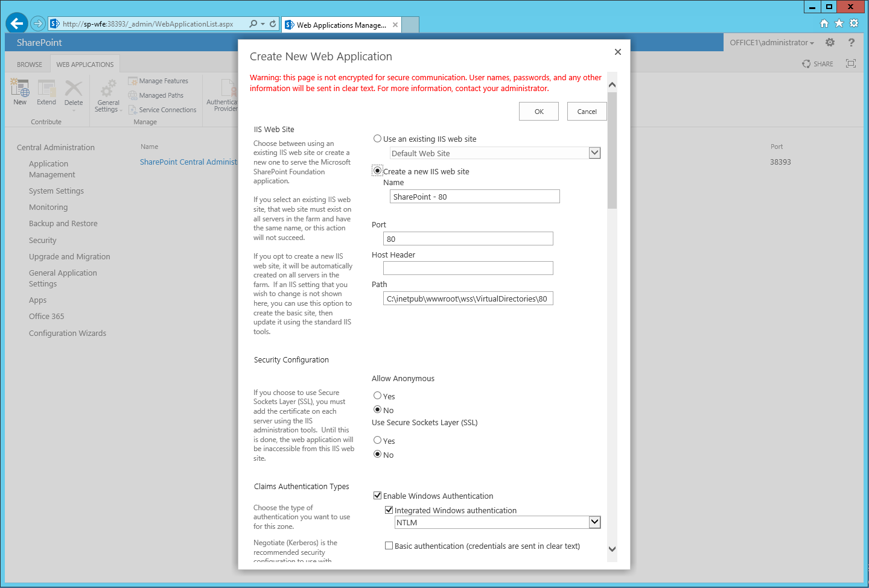The width and height of the screenshot is (869, 588).
Task: Switch to the BROWSE ribbon tab
Action: point(30,65)
